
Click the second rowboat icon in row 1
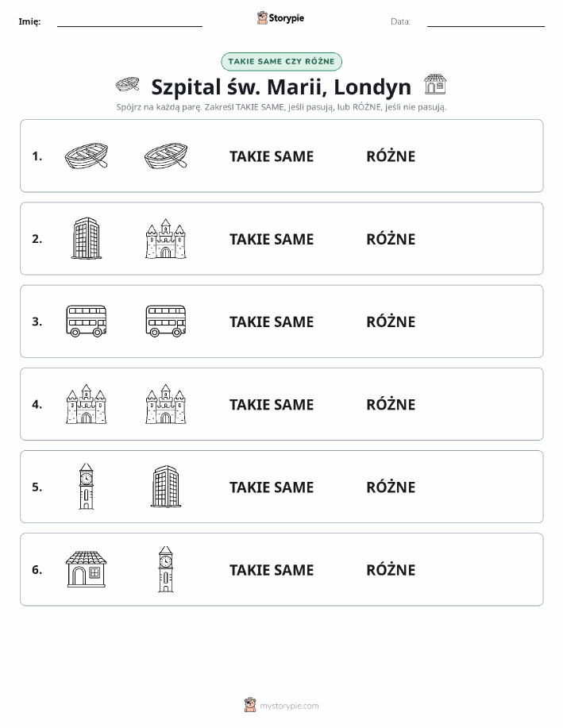166,156
